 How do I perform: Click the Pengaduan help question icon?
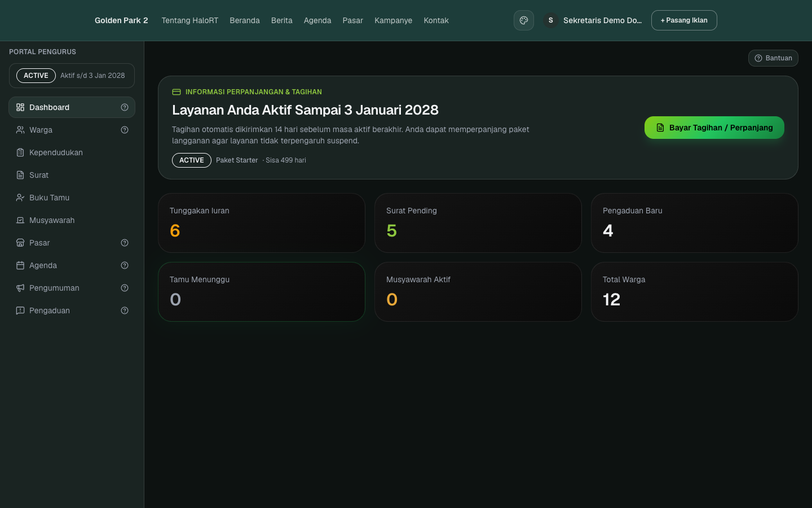pos(125,310)
